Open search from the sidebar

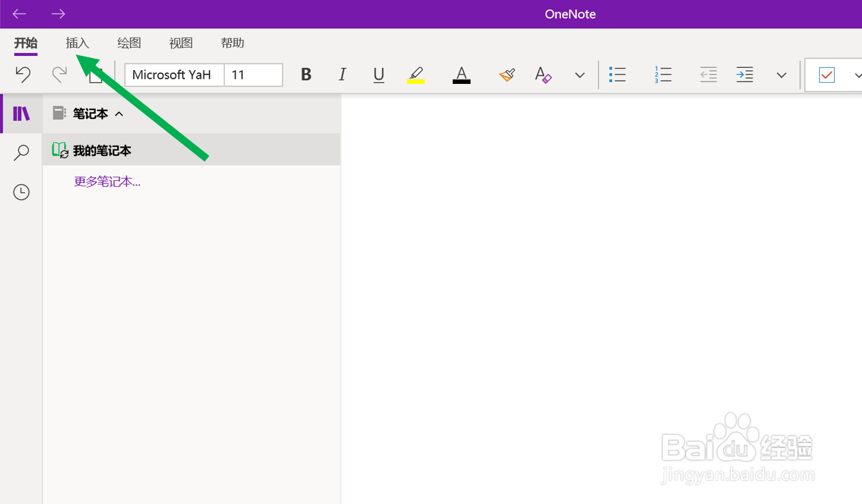click(21, 152)
